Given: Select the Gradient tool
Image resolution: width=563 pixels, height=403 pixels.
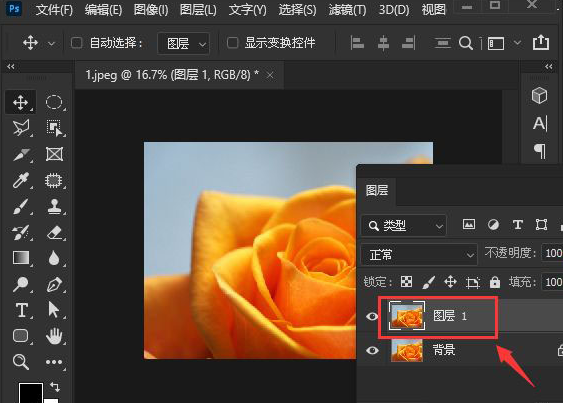Looking at the screenshot, I should [x=21, y=258].
